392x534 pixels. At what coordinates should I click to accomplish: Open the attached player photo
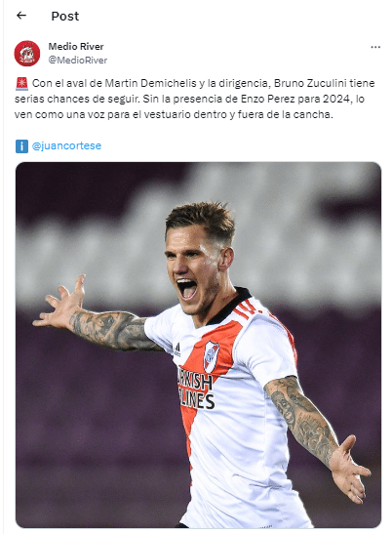point(198,345)
